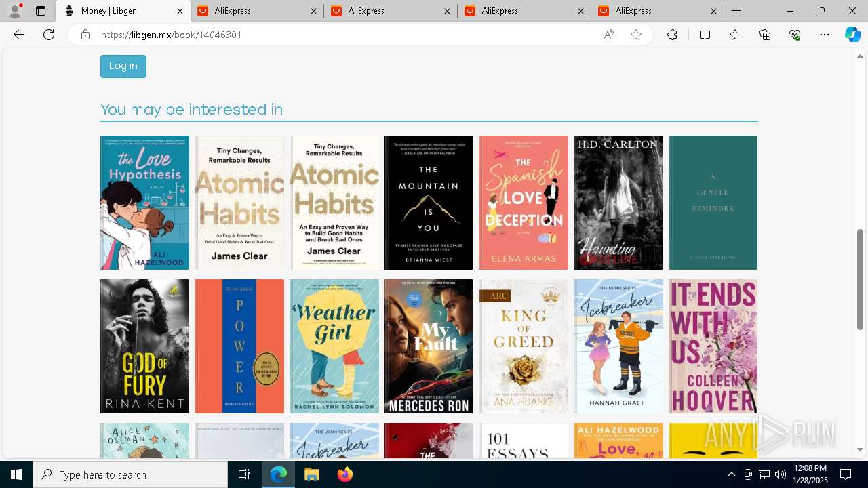868x488 pixels.
Task: Open King of Greed by Ana Huang
Action: coord(524,346)
